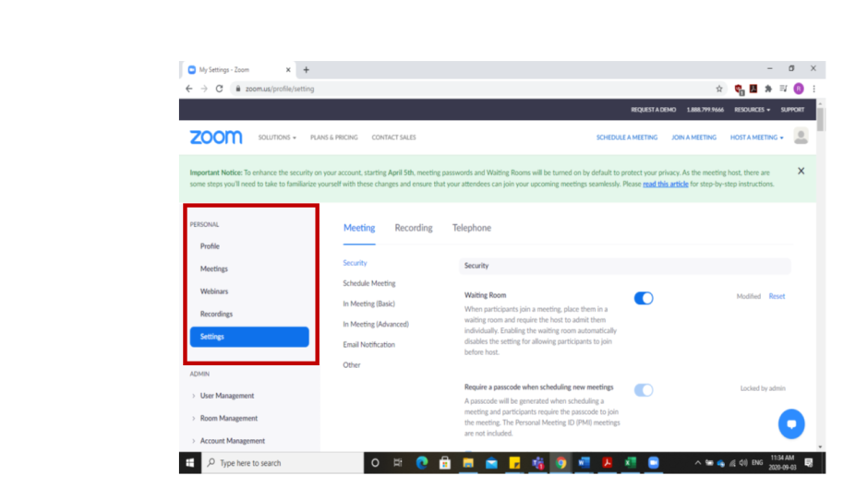Screen dimensions: 868x488
Task: Open the blue chat help bubble
Action: click(791, 423)
